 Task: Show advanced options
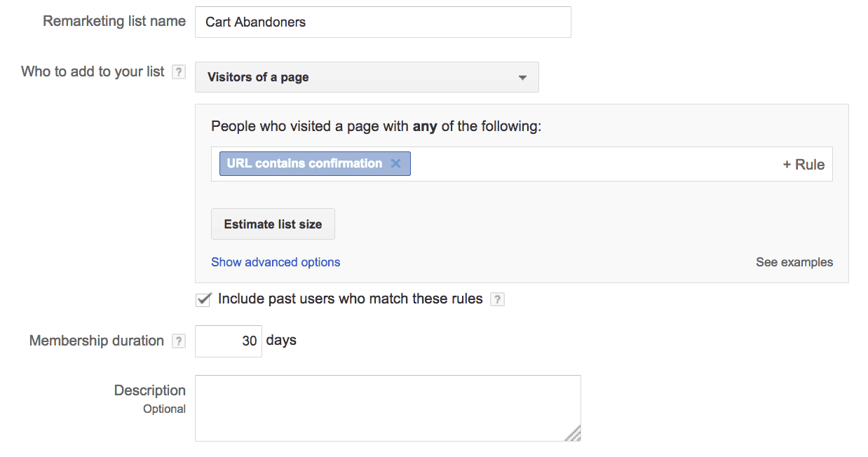click(276, 262)
